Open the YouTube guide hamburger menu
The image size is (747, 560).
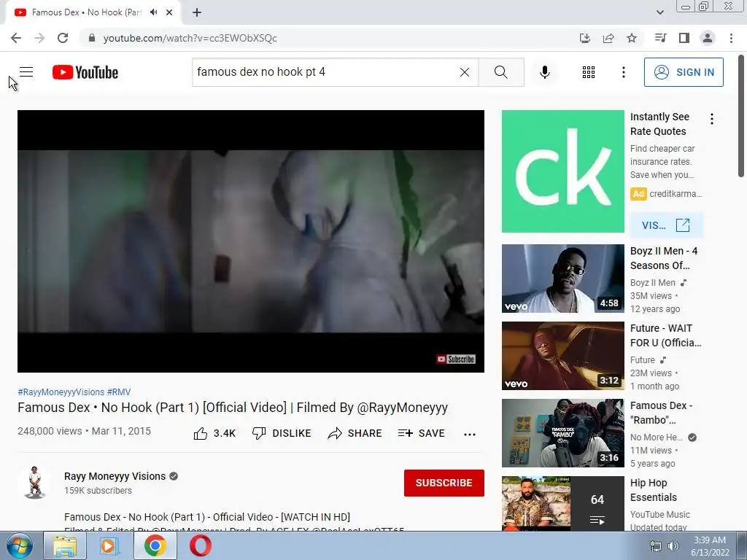(26, 72)
